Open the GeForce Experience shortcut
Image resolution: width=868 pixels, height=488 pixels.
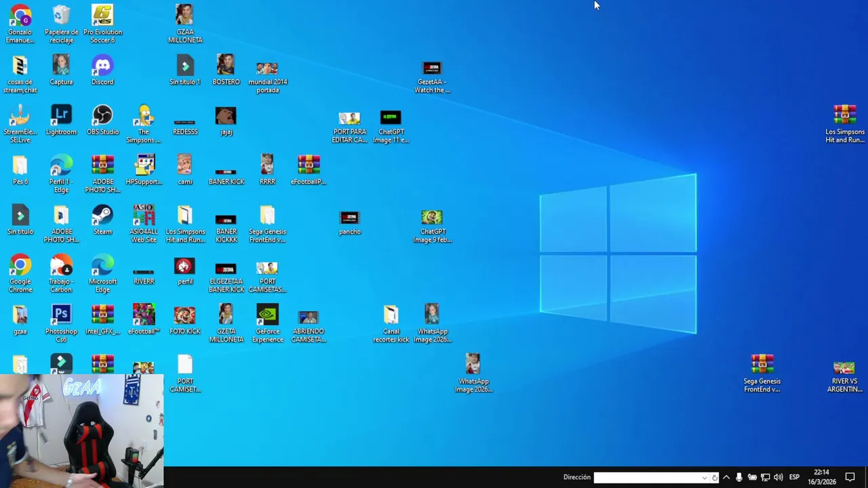267,323
